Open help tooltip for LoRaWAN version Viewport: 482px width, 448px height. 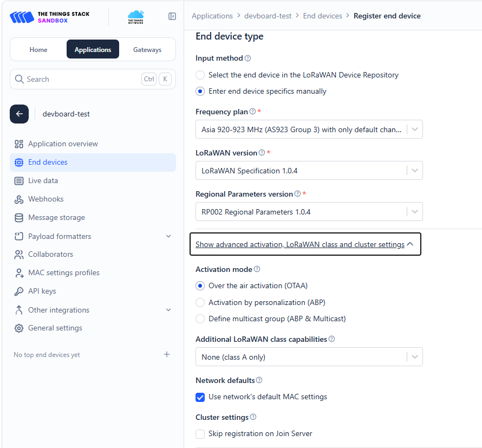[x=262, y=153]
